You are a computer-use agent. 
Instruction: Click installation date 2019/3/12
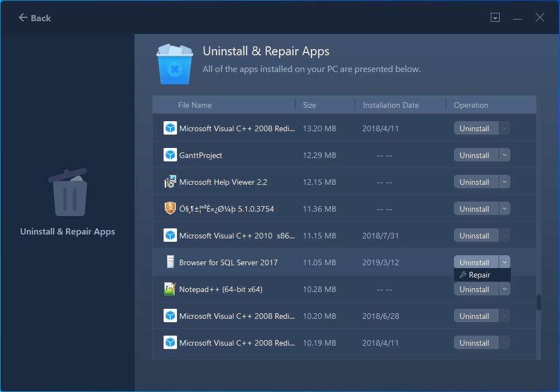pos(380,262)
